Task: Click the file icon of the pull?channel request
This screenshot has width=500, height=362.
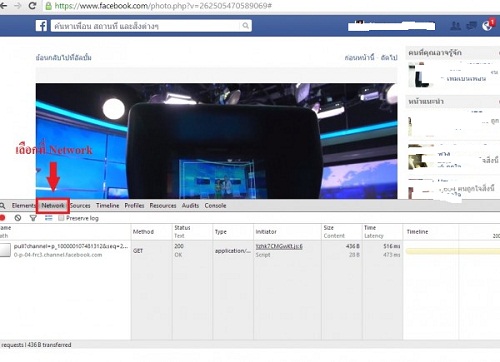Action: [x=5, y=250]
